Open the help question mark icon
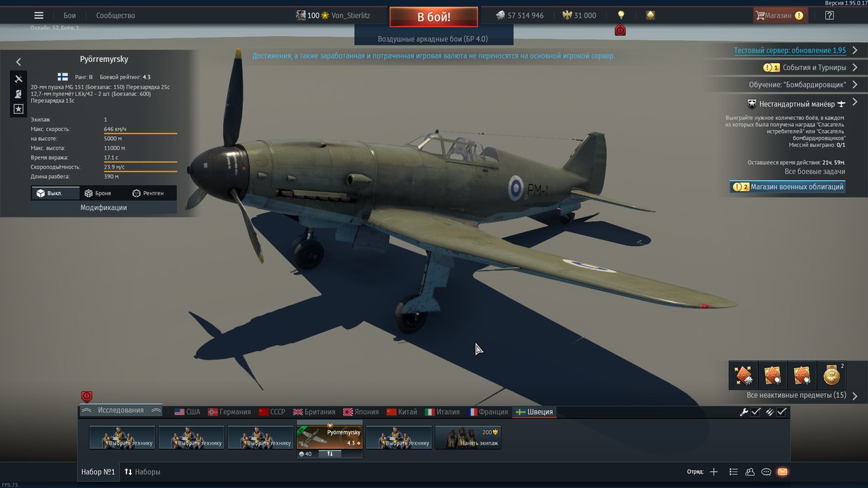The image size is (868, 488). [x=829, y=16]
